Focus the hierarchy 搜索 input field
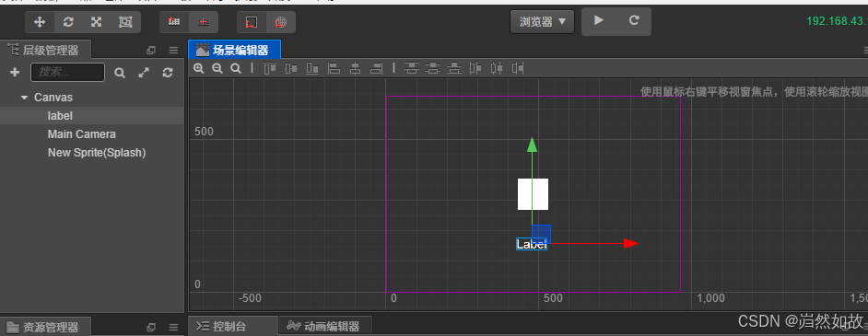868x336 pixels. [67, 73]
